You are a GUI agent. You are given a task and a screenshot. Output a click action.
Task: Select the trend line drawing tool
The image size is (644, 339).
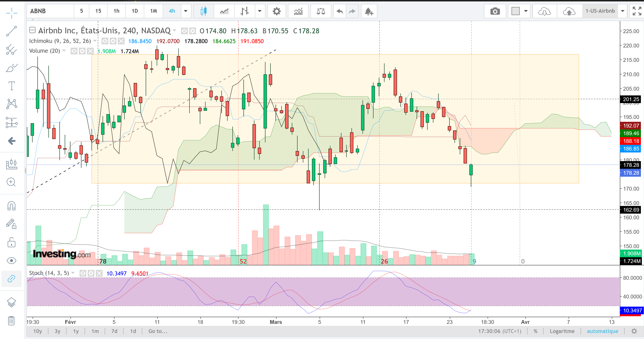(x=11, y=31)
